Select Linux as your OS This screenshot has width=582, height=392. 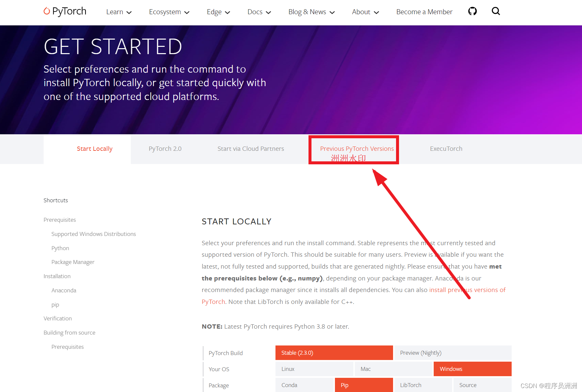pos(314,369)
